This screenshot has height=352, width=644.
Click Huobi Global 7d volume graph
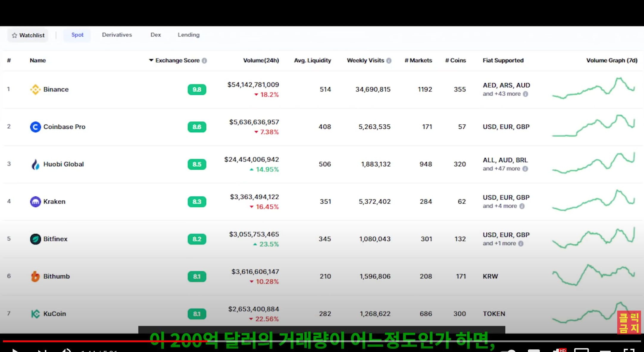594,163
